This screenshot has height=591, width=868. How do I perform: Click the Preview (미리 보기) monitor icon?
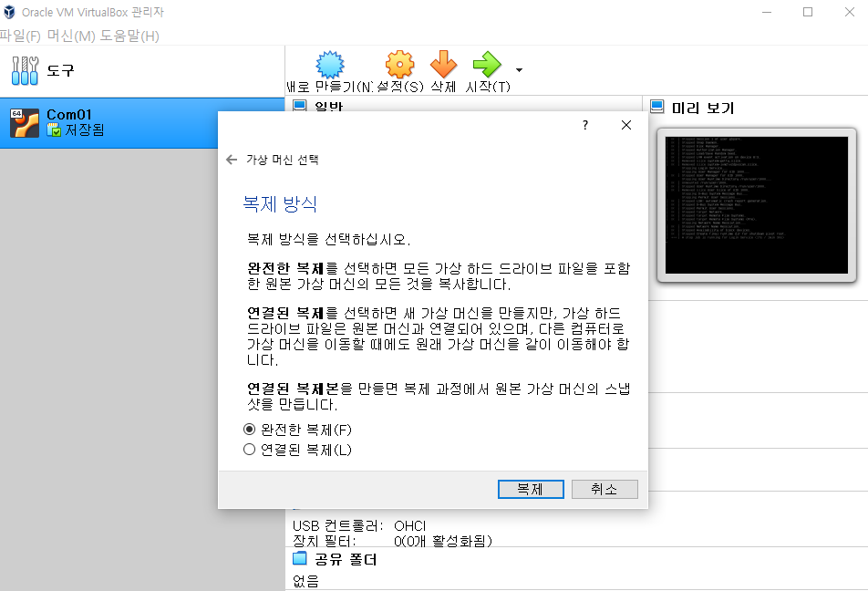[x=657, y=107]
